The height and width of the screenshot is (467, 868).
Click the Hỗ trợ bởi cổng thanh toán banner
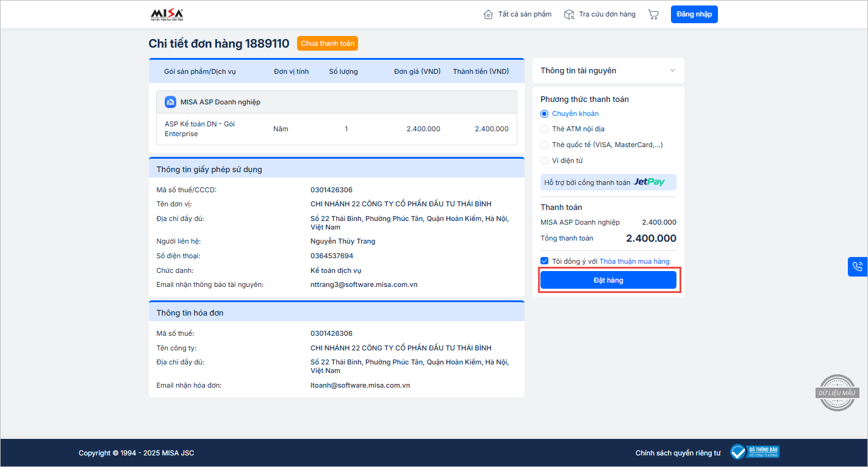pyautogui.click(x=608, y=182)
